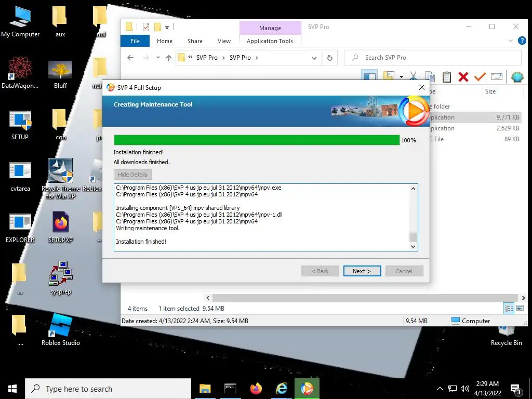Go up one folder level

[x=169, y=58]
